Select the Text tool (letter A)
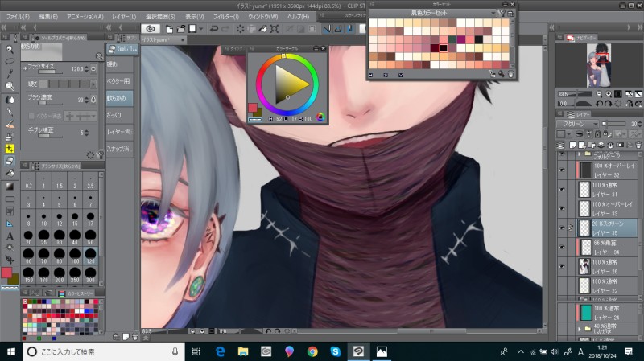644x361 pixels. coord(10,236)
